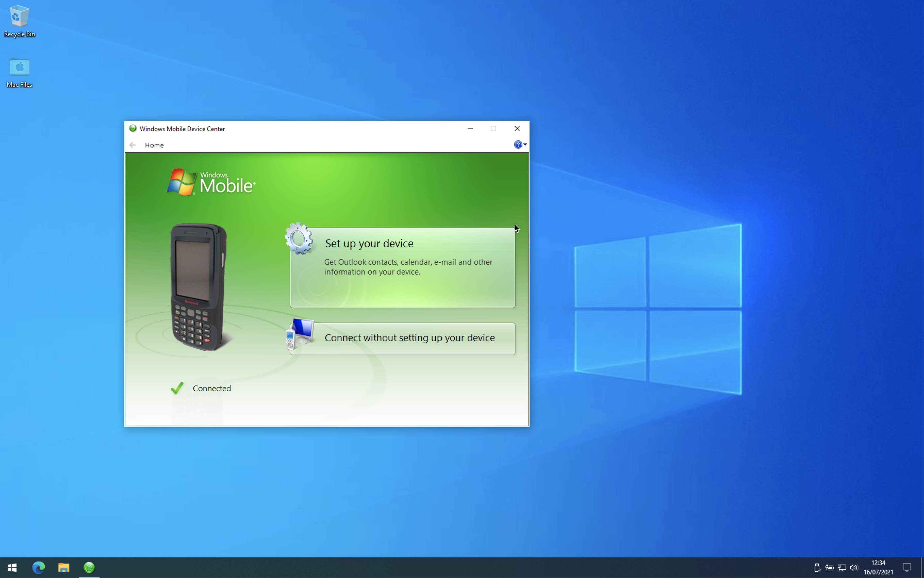Click Get Outlook contacts description text
This screenshot has width=924, height=578.
(408, 267)
